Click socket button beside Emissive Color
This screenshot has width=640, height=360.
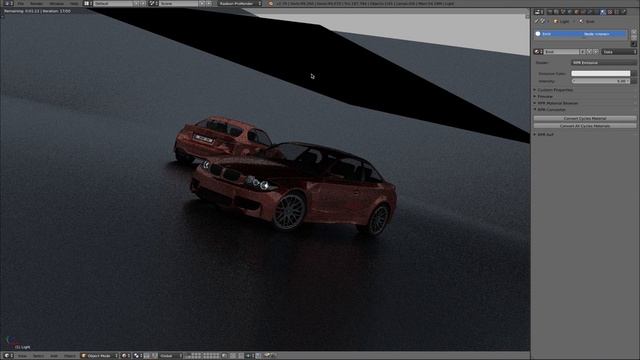tap(634, 73)
